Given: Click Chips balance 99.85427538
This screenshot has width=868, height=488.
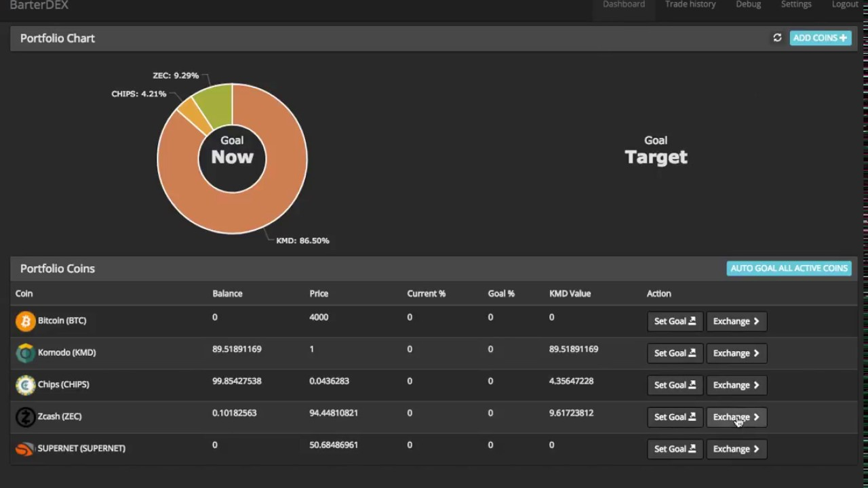Looking at the screenshot, I should [x=237, y=381].
